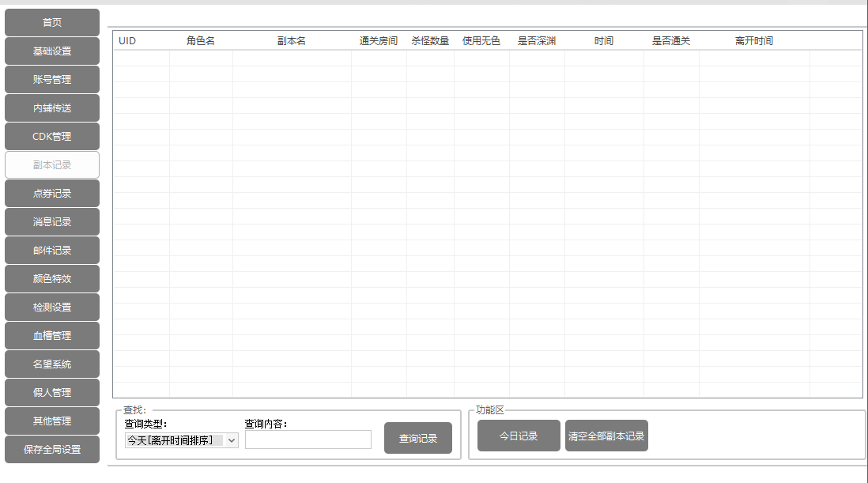Screen dimensions: 868x483
Task: Switch to 点券记录 records
Action: pos(52,194)
